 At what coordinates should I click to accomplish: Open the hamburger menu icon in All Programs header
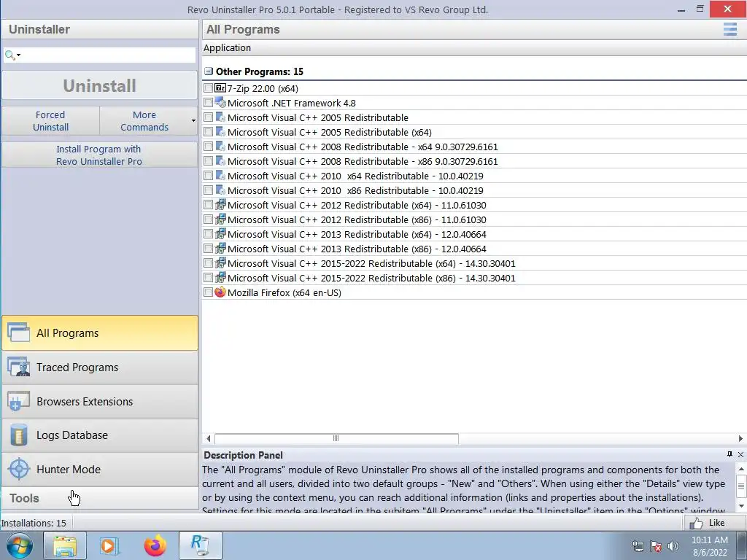[729, 29]
